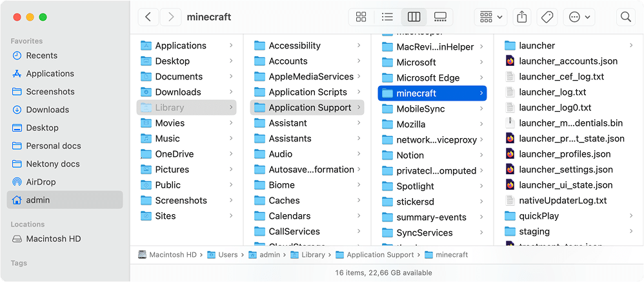
Task: Select launcher_log.txt file icon
Action: [510, 92]
